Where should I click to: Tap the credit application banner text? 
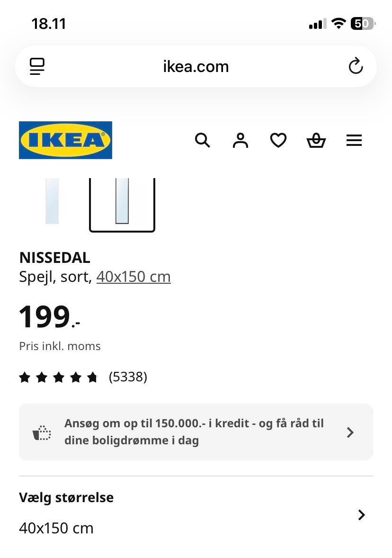pos(194,432)
